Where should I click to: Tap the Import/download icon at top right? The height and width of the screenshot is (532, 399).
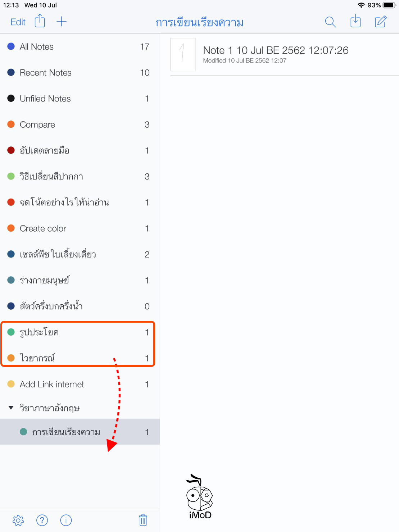pyautogui.click(x=355, y=22)
